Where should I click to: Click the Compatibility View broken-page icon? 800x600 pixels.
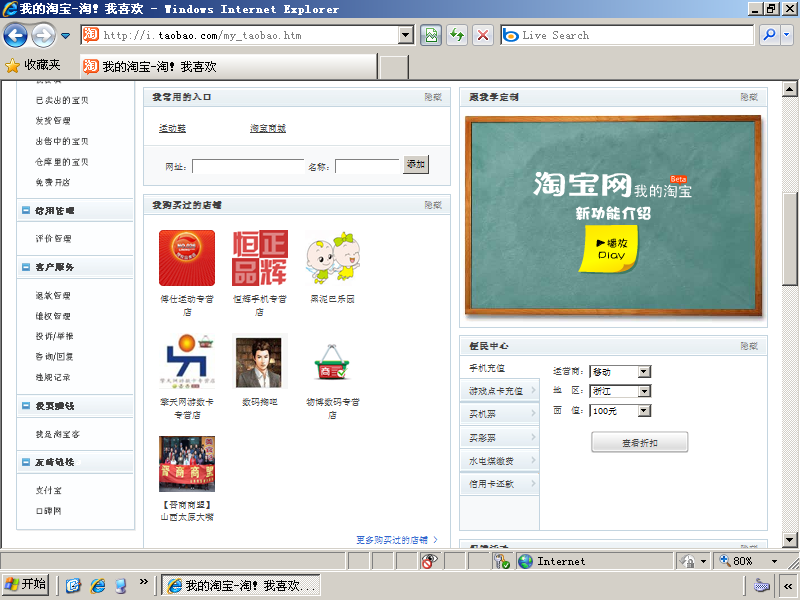click(x=431, y=35)
